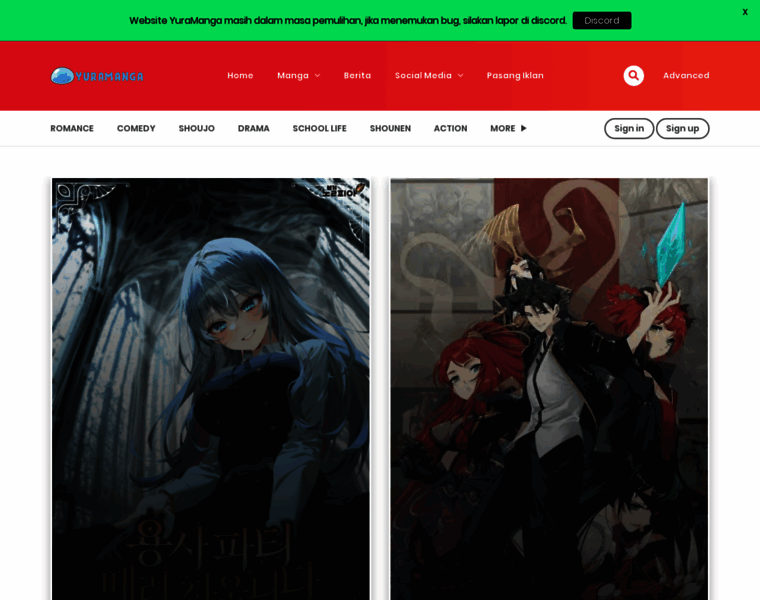This screenshot has height=600, width=760.
Task: Open the red-haired group manga cover
Action: (549, 389)
